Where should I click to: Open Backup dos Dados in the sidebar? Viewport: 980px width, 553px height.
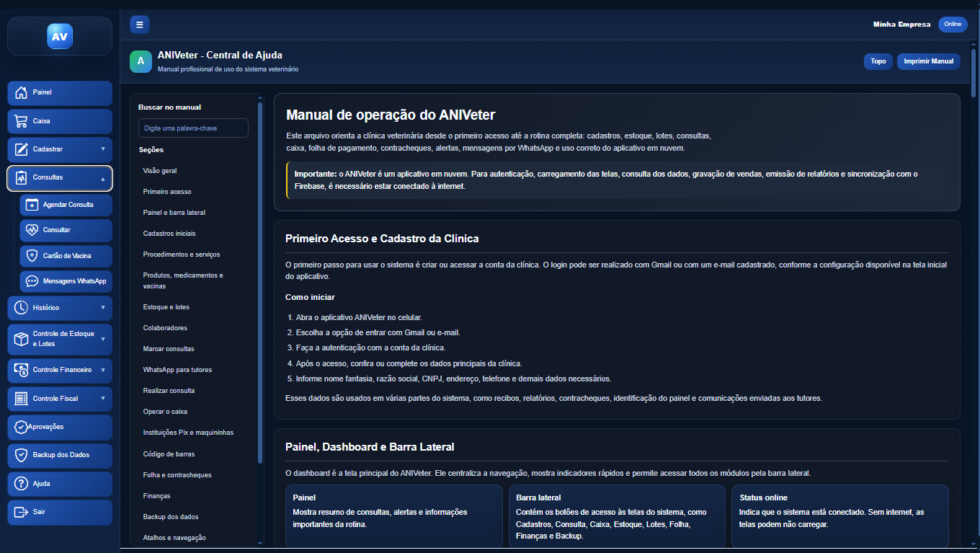(x=60, y=455)
